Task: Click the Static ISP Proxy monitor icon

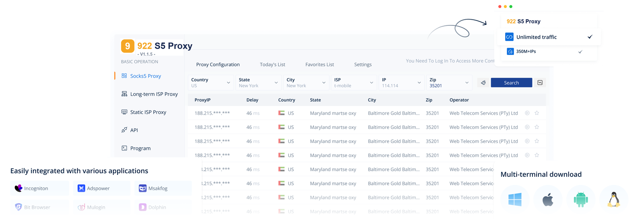Action: coord(124,112)
